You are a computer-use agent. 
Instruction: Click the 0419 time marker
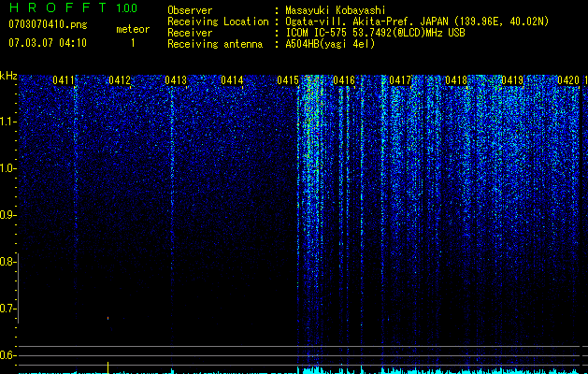pyautogui.click(x=512, y=80)
